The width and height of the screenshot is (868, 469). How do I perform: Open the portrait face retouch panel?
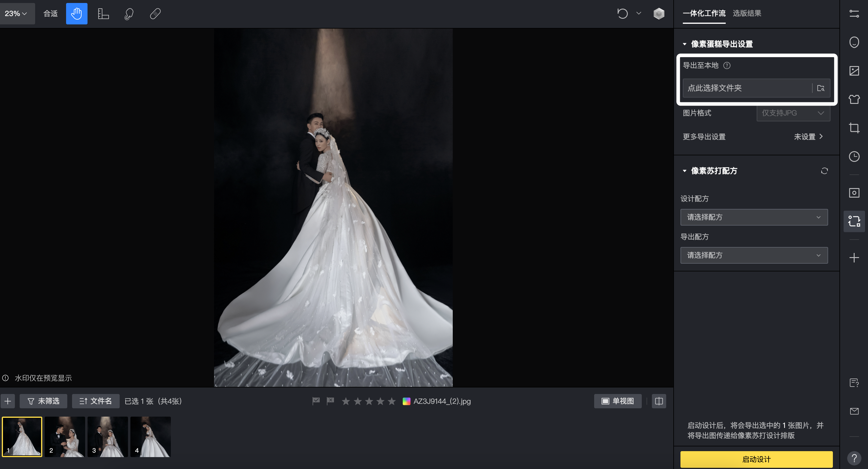(x=854, y=42)
